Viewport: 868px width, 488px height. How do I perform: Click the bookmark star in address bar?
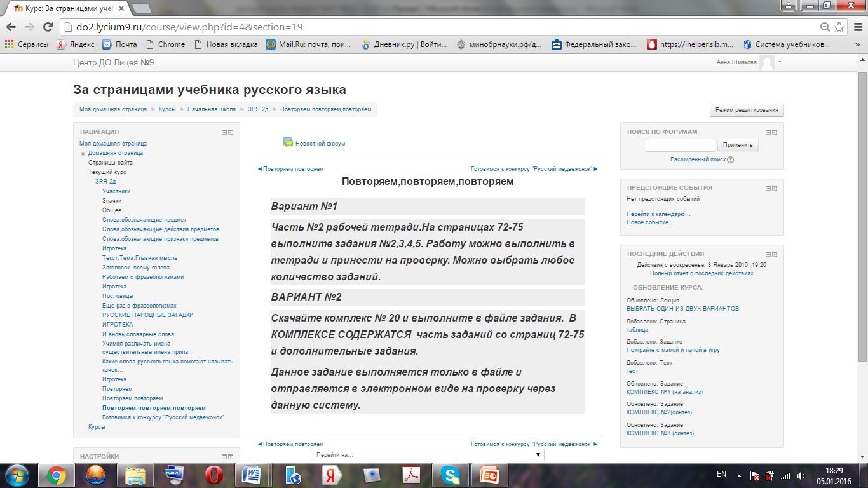tap(839, 27)
